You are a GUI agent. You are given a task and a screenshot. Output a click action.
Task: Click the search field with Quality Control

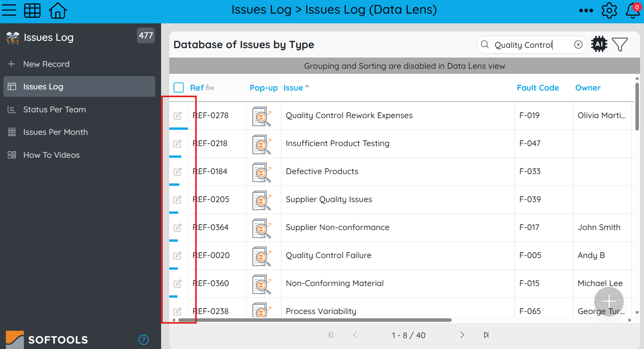pyautogui.click(x=532, y=45)
